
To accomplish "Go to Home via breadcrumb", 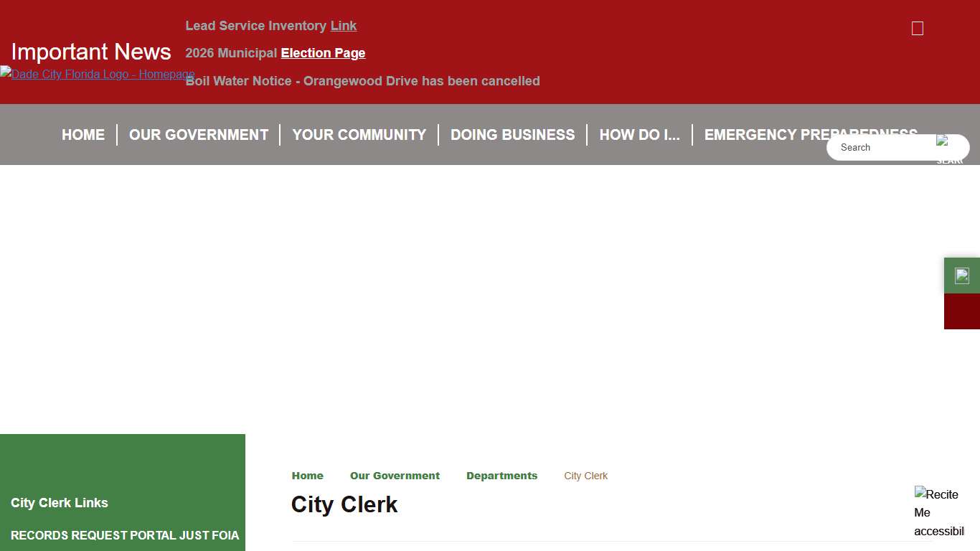I will (307, 476).
